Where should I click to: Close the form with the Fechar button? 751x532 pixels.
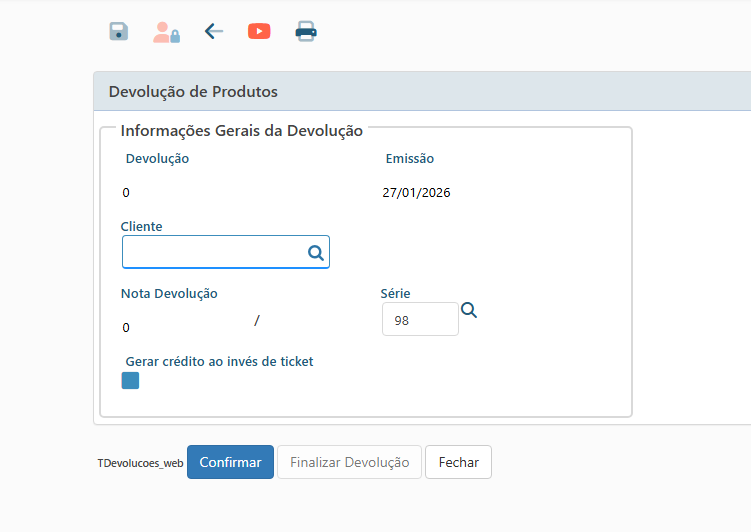click(458, 462)
